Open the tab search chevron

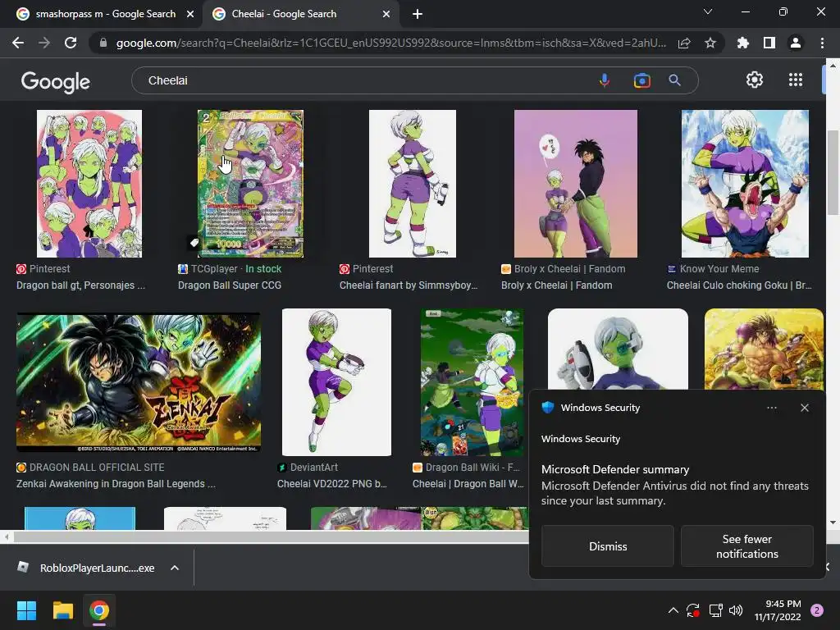[708, 11]
